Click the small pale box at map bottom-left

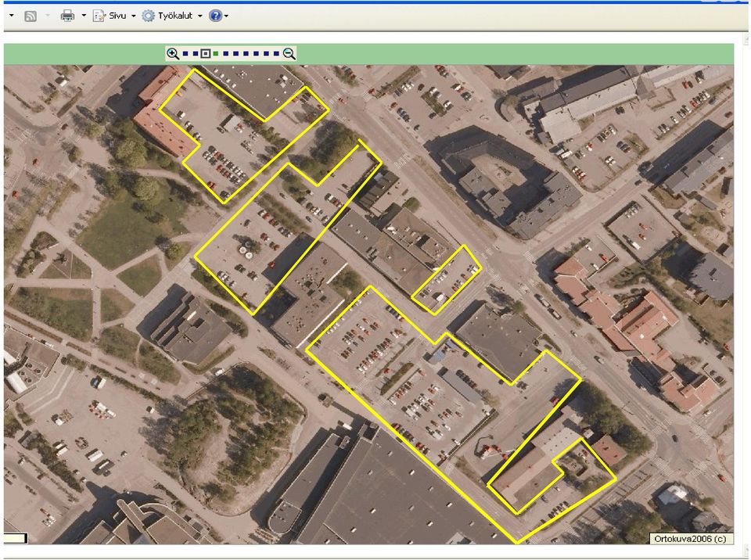click(x=15, y=538)
